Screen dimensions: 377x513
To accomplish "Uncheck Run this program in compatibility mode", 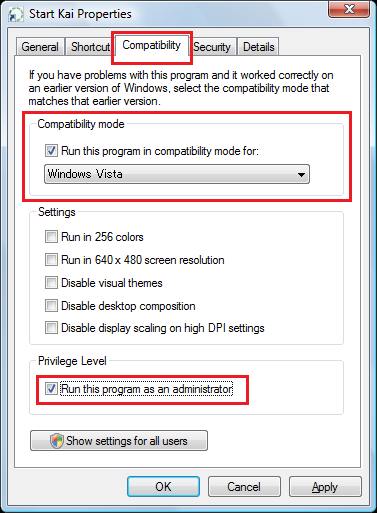I will point(51,151).
